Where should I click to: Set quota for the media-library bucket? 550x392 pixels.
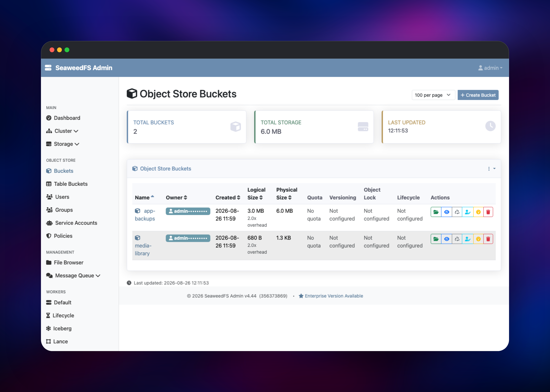[x=478, y=239]
